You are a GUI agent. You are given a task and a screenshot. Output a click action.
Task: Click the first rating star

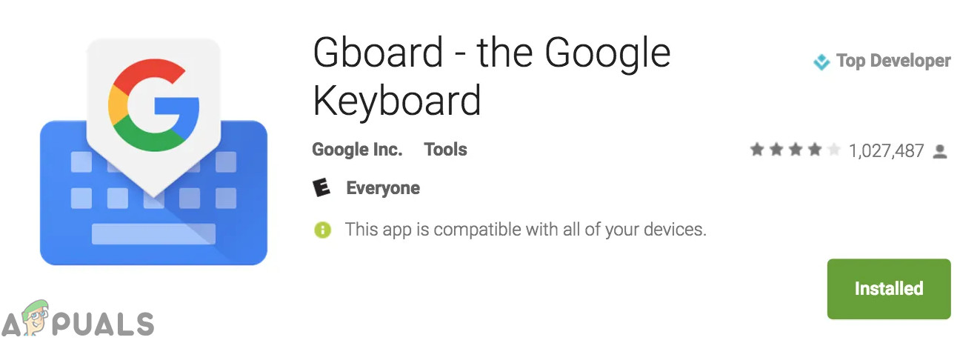[x=756, y=151]
